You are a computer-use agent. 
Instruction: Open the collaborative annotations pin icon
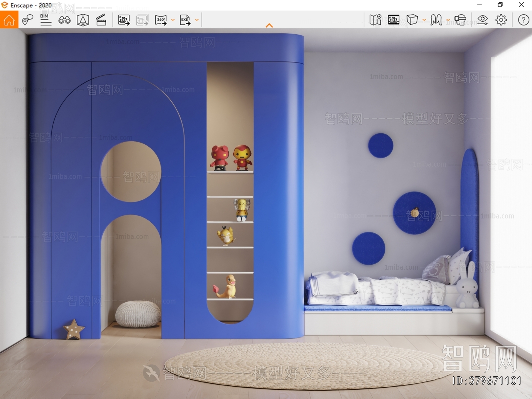pos(28,20)
